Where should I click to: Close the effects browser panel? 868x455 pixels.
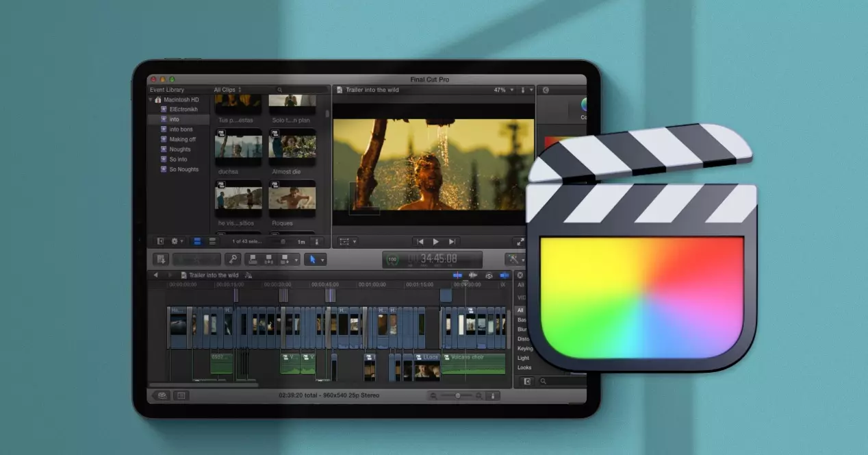pos(520,275)
